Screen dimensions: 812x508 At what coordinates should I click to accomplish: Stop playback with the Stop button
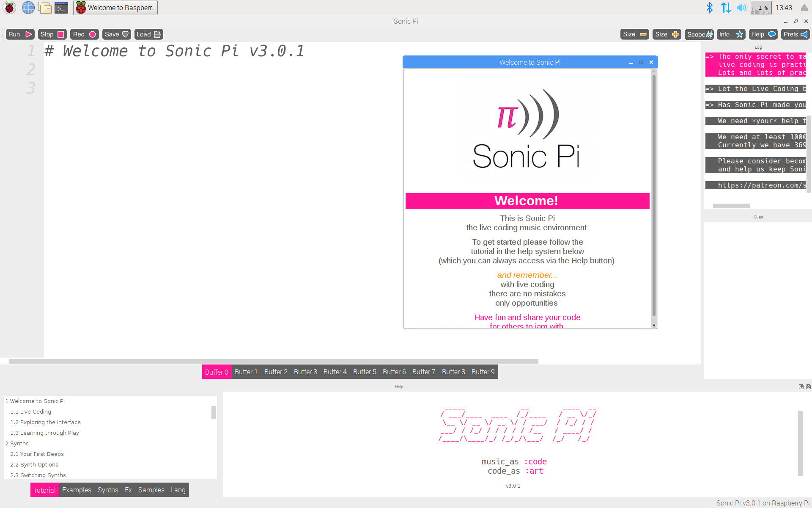(52, 34)
